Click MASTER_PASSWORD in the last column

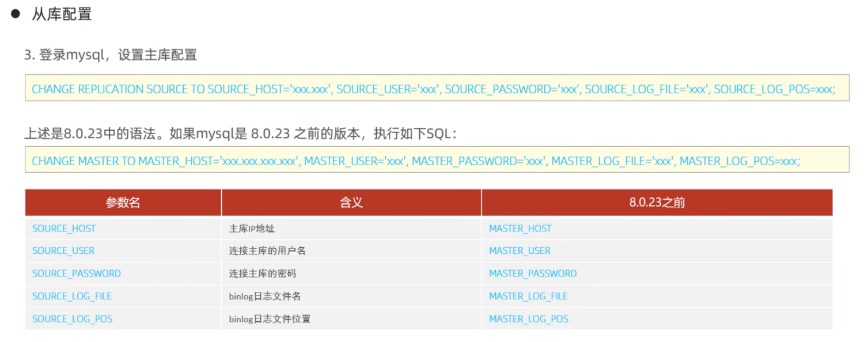click(533, 273)
